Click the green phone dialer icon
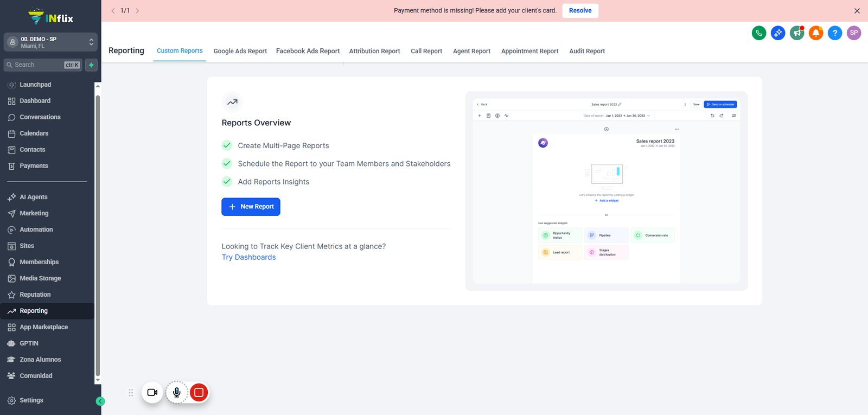 point(759,33)
